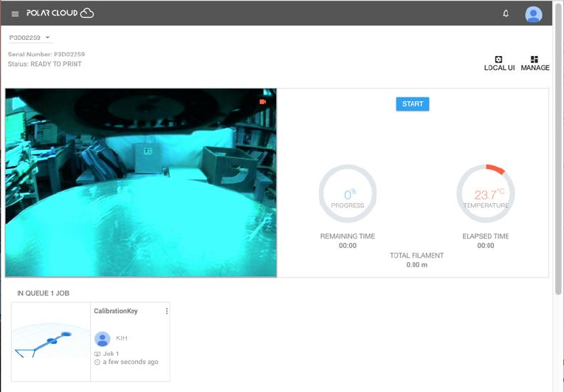Click the 'Serial Number: P3D02259' text
Image resolution: width=564 pixels, height=392 pixels.
[47, 55]
